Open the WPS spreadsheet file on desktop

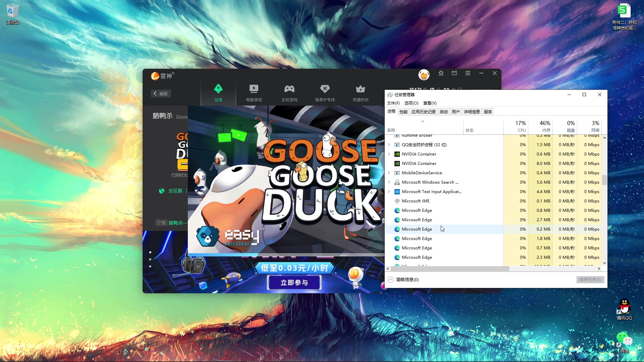click(x=624, y=16)
